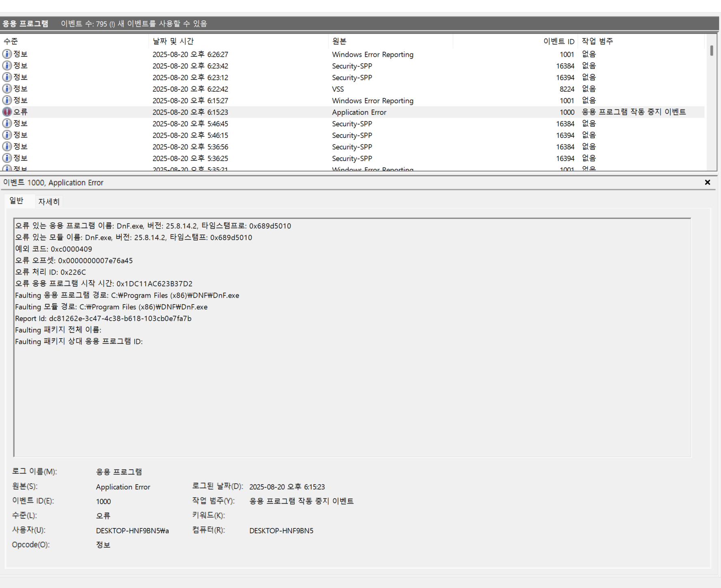
Task: Select date 2025-08-20 오후 5:46:45
Action: (190, 124)
